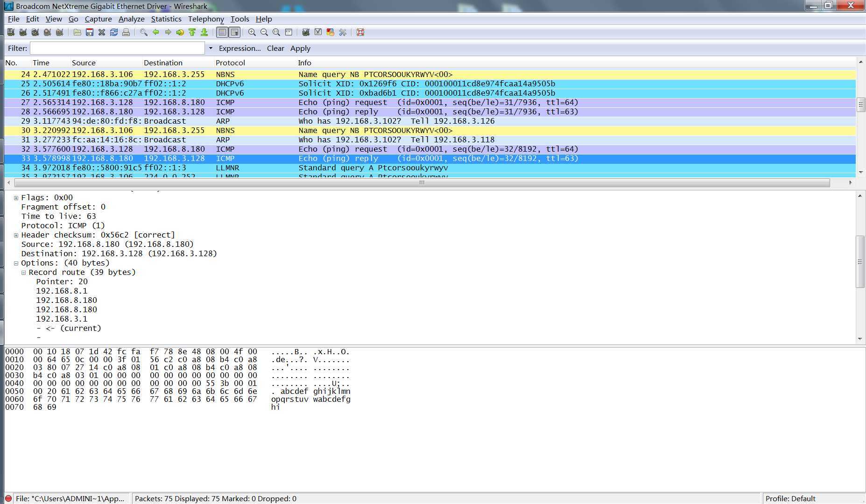866x504 pixels.
Task: Toggle packet list colorization
Action: (223, 32)
